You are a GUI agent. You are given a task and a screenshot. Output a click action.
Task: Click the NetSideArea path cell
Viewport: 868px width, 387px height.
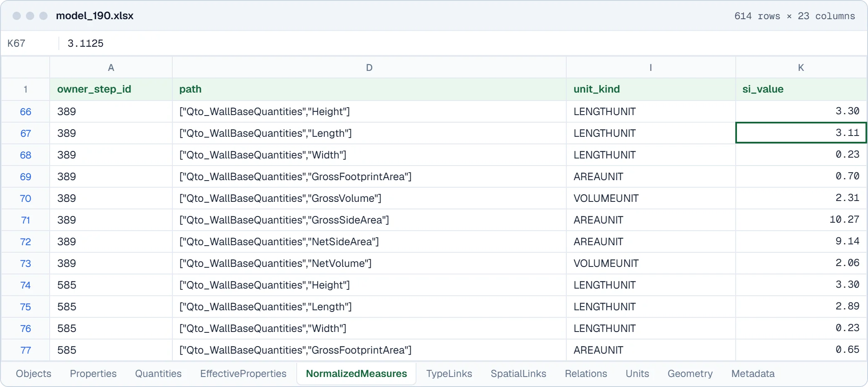[x=369, y=241]
